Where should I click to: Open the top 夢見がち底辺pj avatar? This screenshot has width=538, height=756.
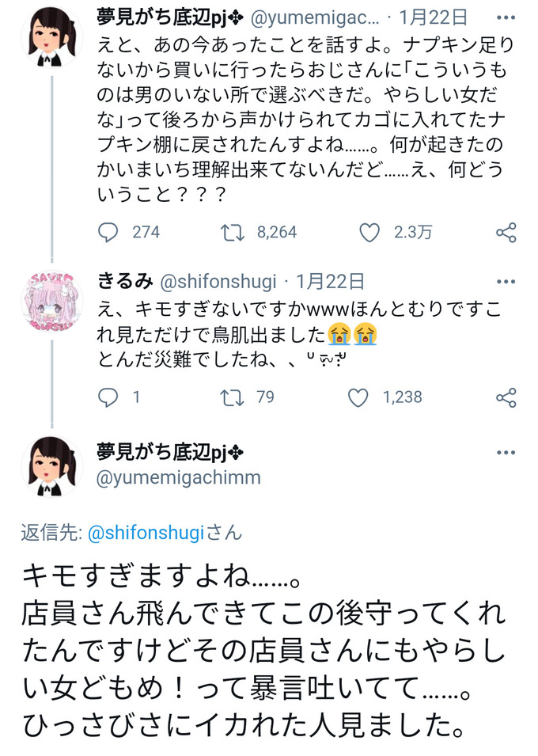51,37
